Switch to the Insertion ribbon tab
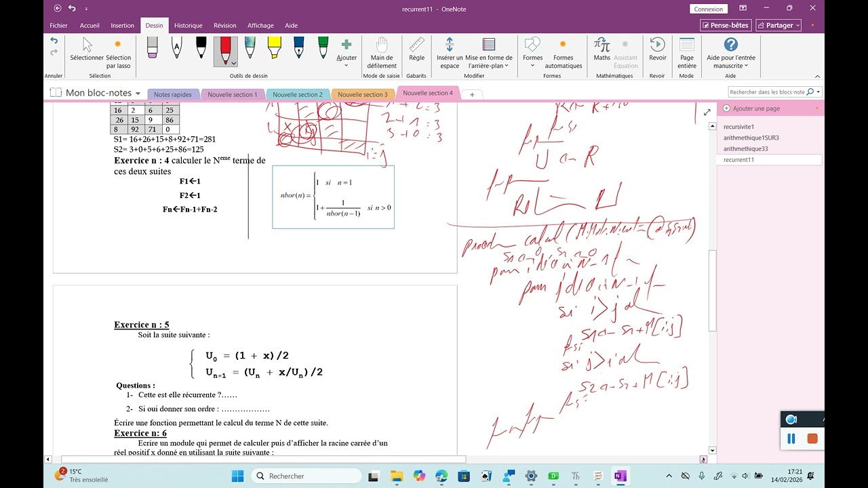The image size is (868, 488). coord(123,26)
